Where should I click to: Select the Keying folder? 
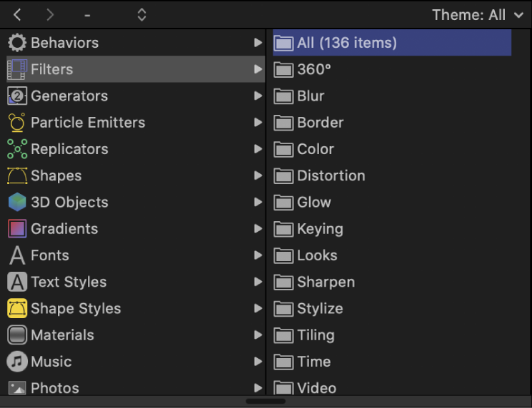pyautogui.click(x=319, y=229)
